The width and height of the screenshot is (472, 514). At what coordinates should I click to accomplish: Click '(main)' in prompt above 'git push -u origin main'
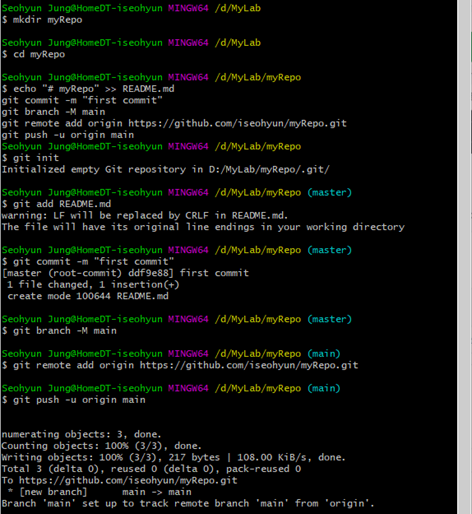324,389
